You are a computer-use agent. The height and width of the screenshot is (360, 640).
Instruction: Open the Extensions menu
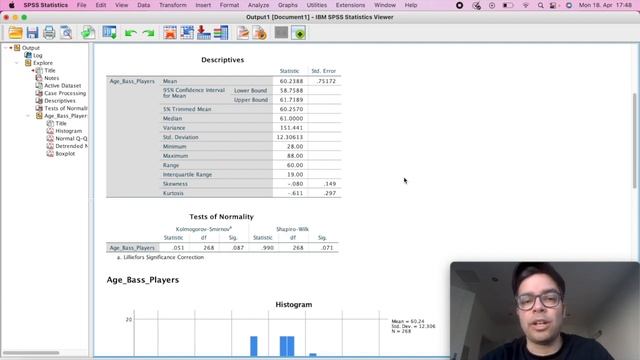click(x=350, y=5)
